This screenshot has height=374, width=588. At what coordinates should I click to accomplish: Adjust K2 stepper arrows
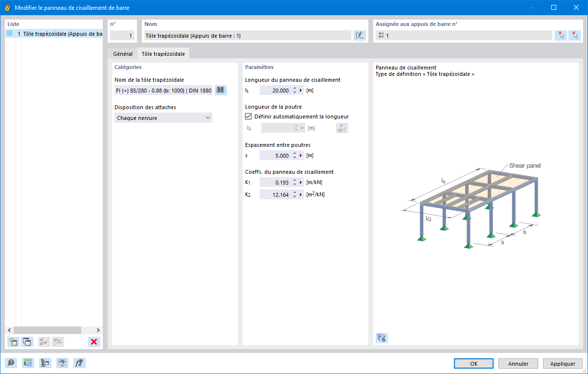click(294, 194)
